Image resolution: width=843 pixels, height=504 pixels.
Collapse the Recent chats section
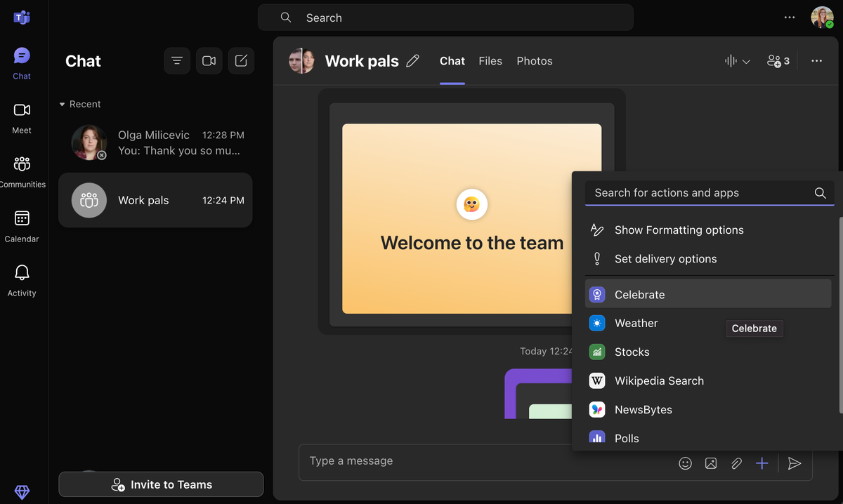(x=79, y=104)
